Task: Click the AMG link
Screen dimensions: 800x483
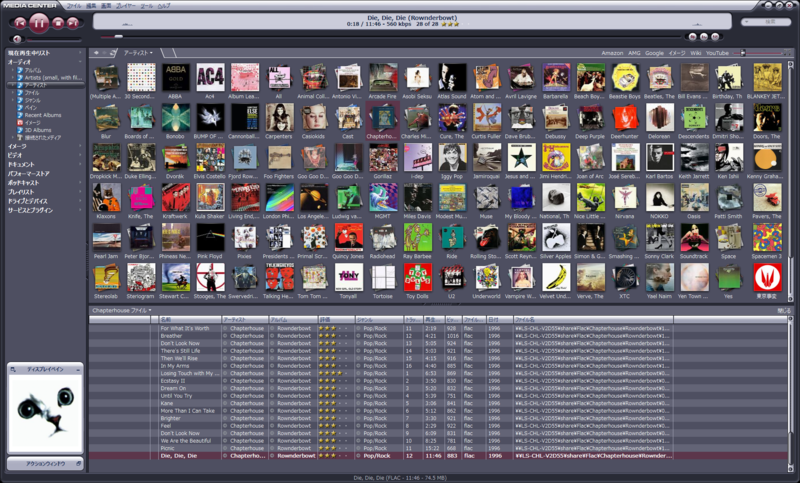Action: pos(634,53)
